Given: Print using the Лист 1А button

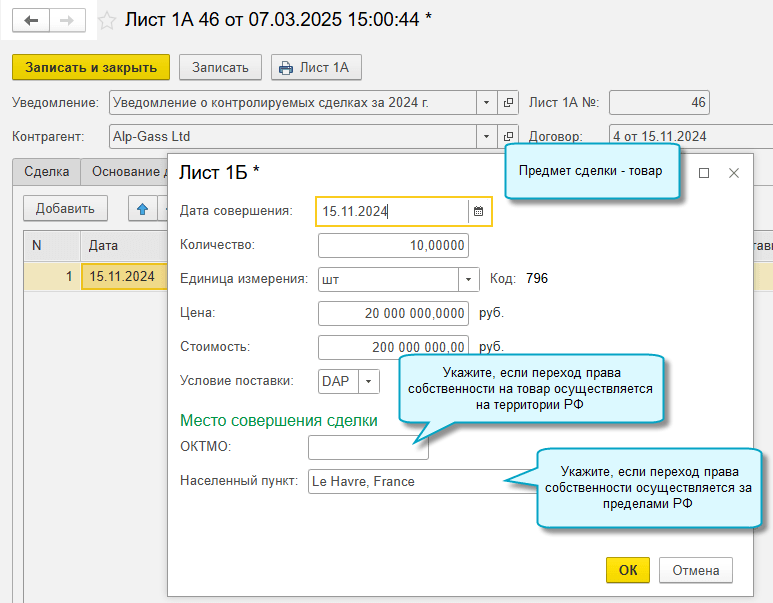Looking at the screenshot, I should (x=316, y=67).
